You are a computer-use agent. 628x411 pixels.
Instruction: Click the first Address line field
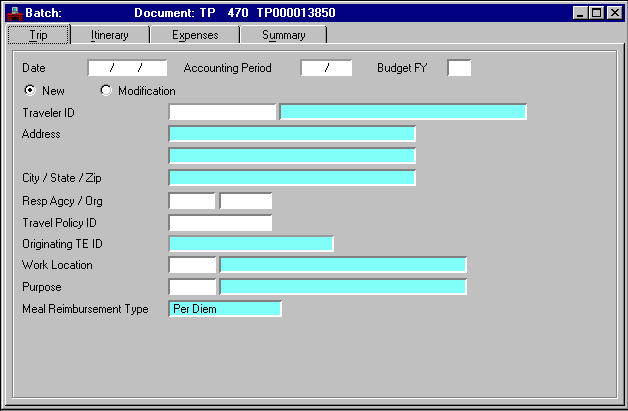click(292, 134)
